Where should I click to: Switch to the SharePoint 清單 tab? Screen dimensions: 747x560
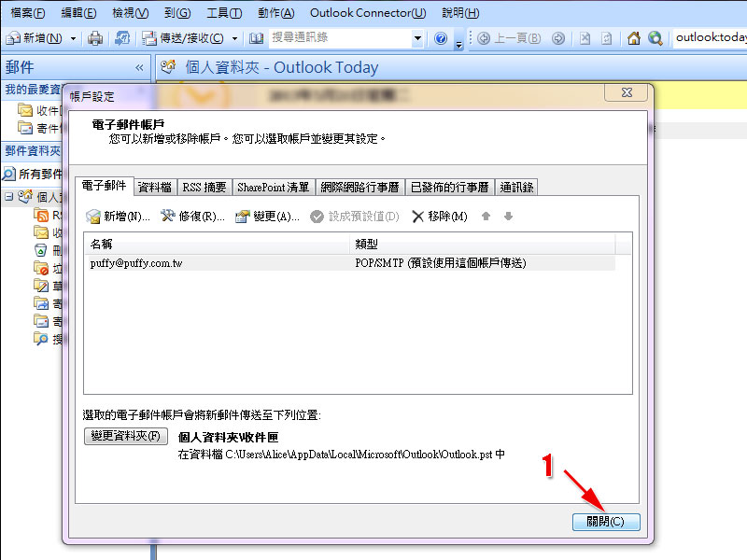274,188
